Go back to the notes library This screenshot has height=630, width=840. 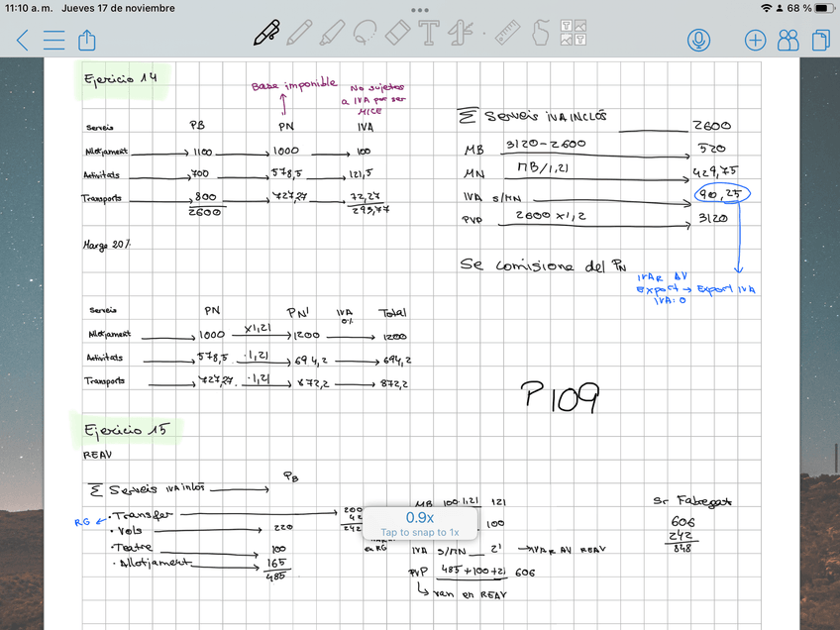pos(23,40)
